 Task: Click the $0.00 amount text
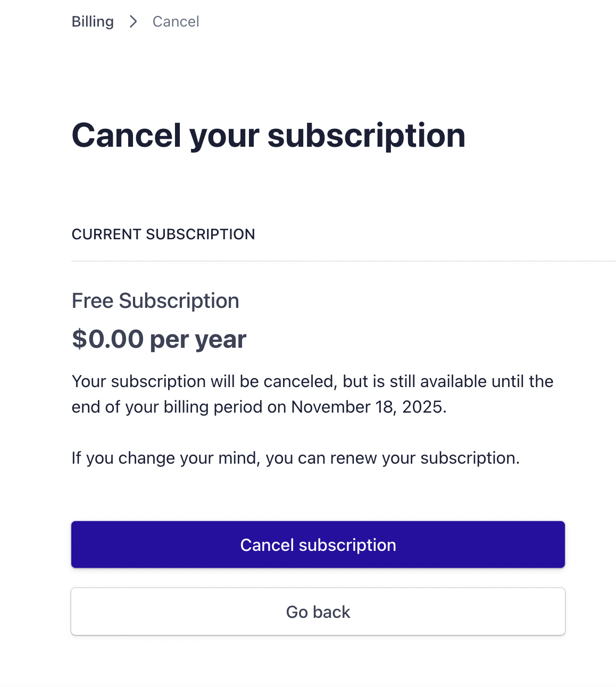point(108,339)
